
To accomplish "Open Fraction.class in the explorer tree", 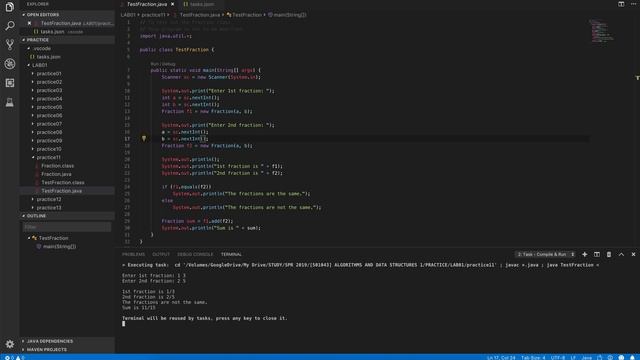I will click(x=58, y=166).
